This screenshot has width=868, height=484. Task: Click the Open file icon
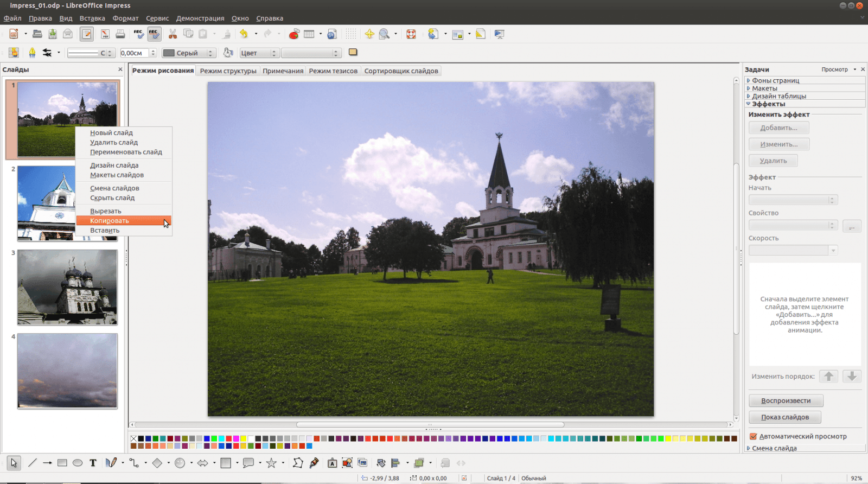click(x=37, y=34)
